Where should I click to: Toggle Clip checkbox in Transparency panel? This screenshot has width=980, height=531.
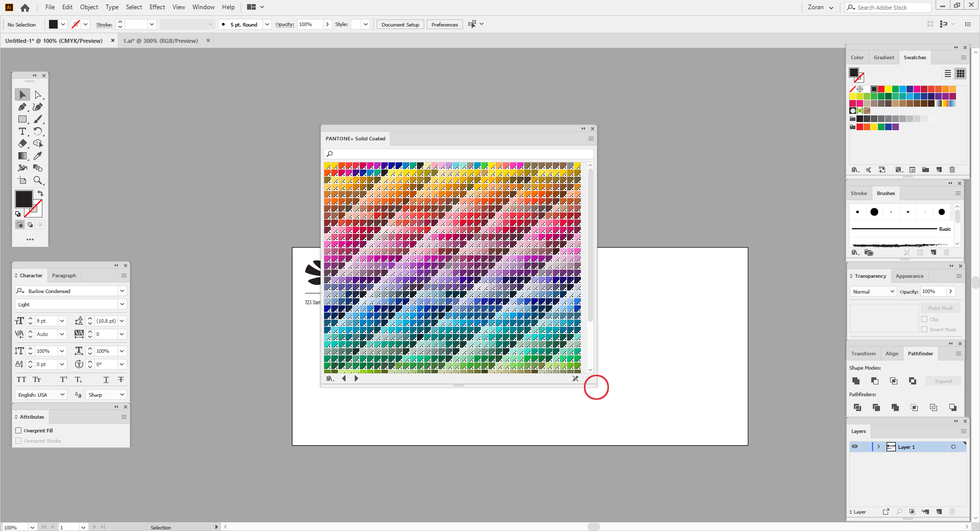coord(924,319)
